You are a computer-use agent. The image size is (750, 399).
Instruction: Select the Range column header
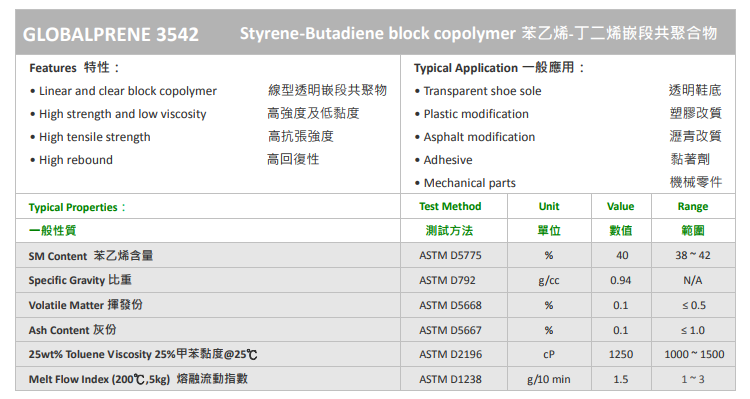click(x=693, y=207)
